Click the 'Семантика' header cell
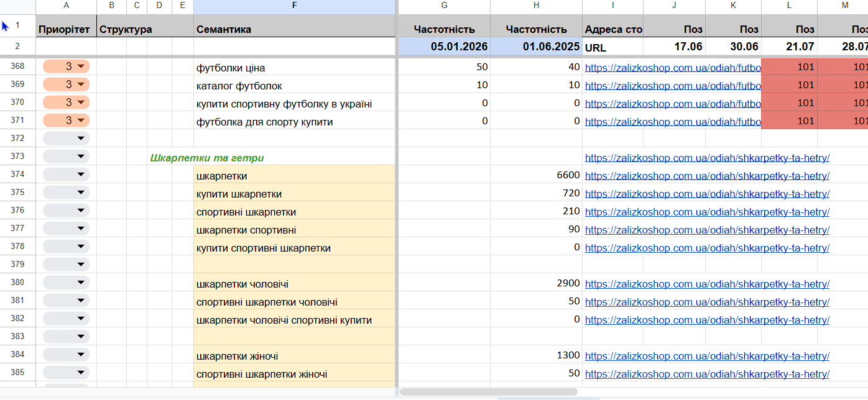 (294, 29)
